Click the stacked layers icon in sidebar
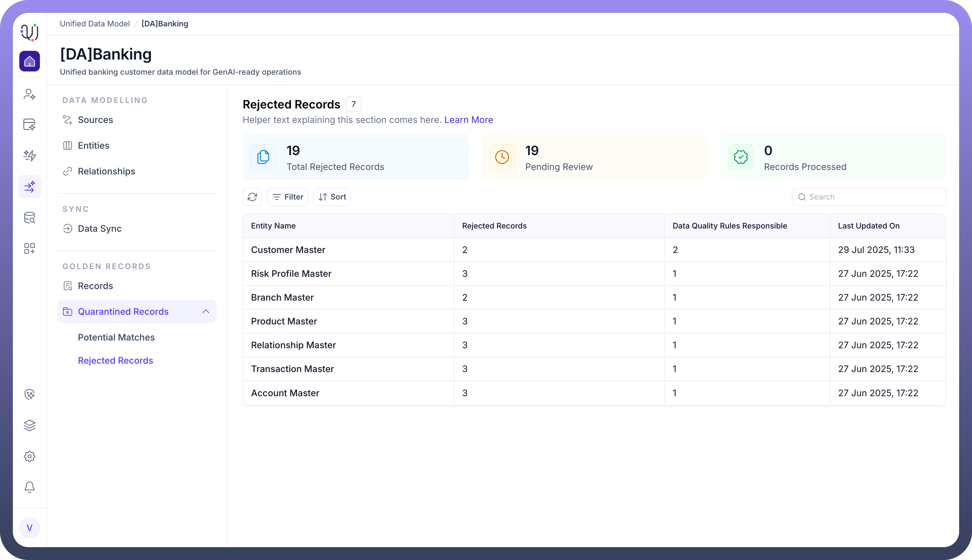 click(x=30, y=425)
